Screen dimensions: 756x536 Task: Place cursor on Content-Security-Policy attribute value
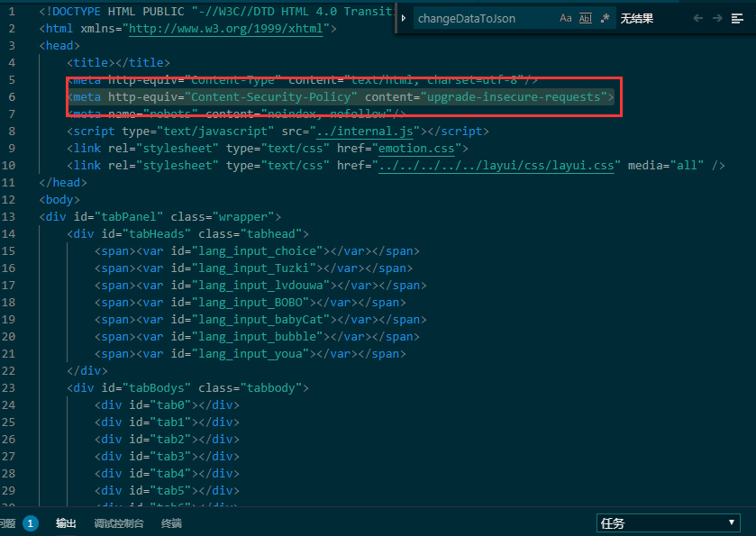(270, 97)
